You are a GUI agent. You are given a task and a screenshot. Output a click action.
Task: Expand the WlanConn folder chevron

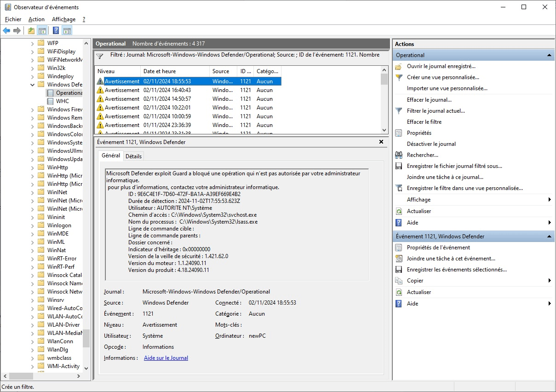[x=33, y=341]
